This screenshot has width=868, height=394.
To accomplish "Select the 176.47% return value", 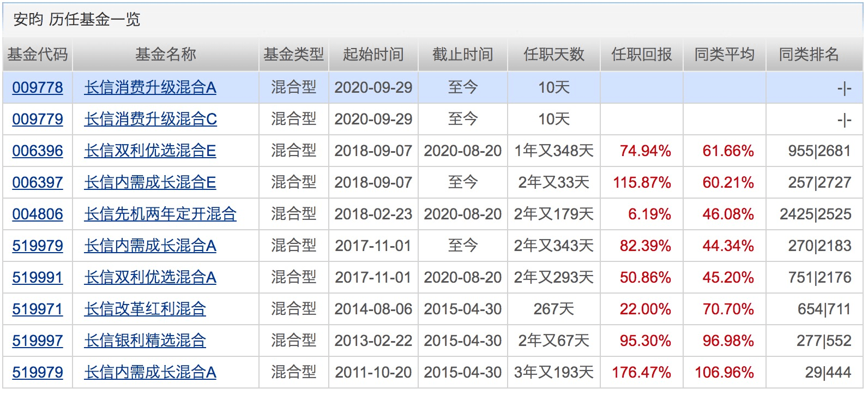I will click(642, 372).
